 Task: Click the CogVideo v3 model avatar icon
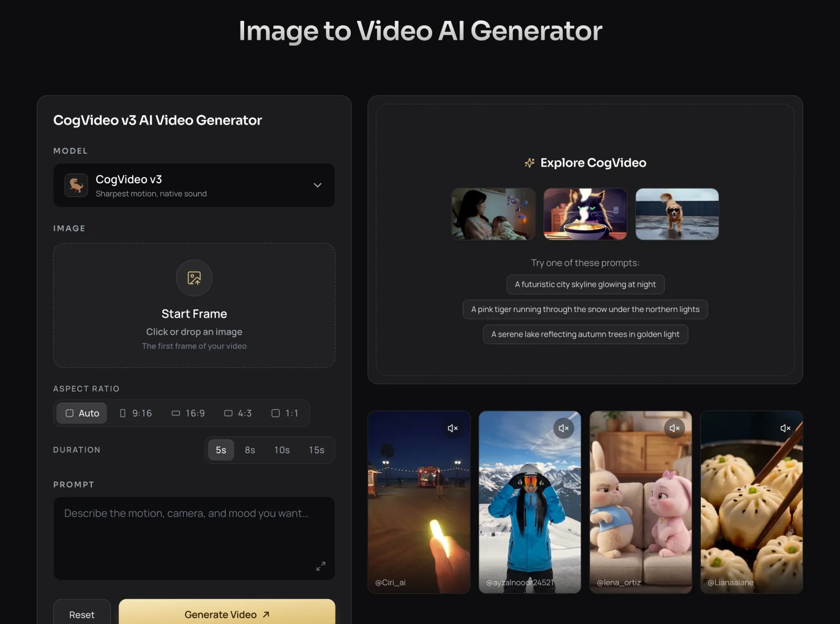coord(76,185)
